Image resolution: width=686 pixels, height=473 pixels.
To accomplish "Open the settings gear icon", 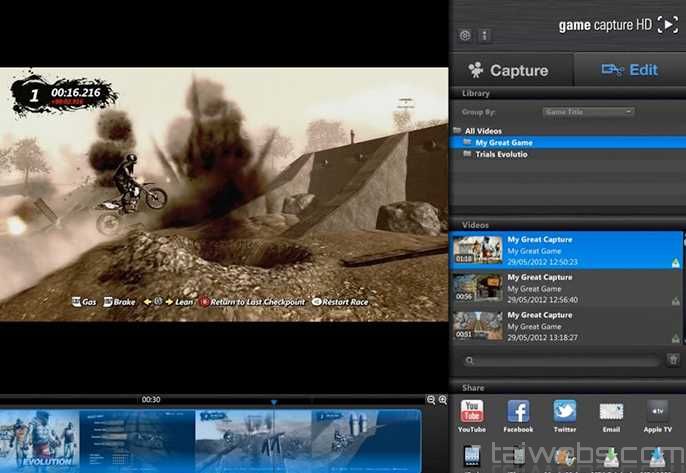I will click(x=465, y=36).
